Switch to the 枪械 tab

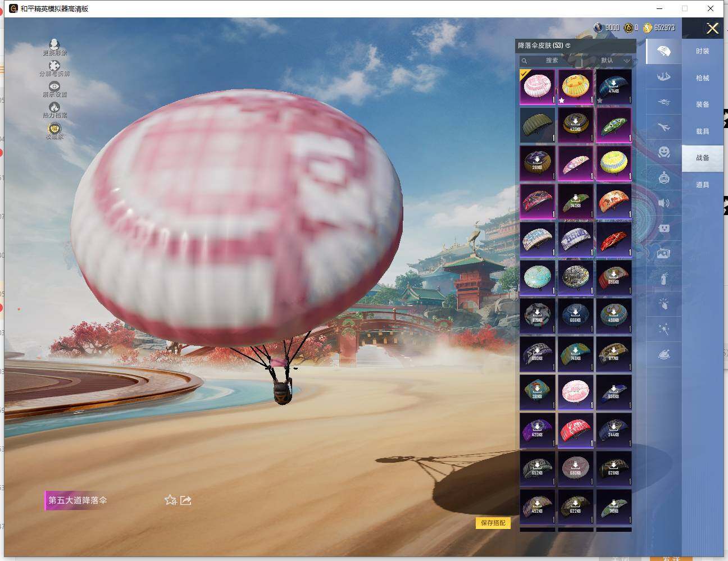coord(702,78)
